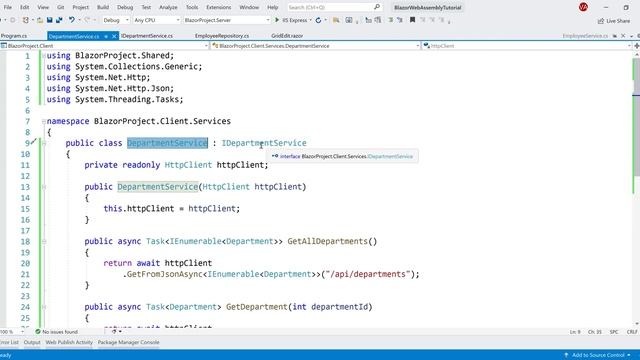
Task: Open the Test menu
Action: point(146,7)
